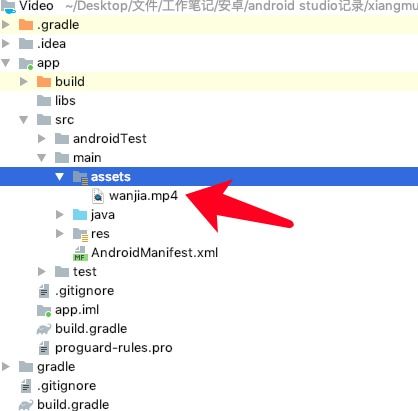Collapse the src folder arrow
The width and height of the screenshot is (418, 411).
24,120
